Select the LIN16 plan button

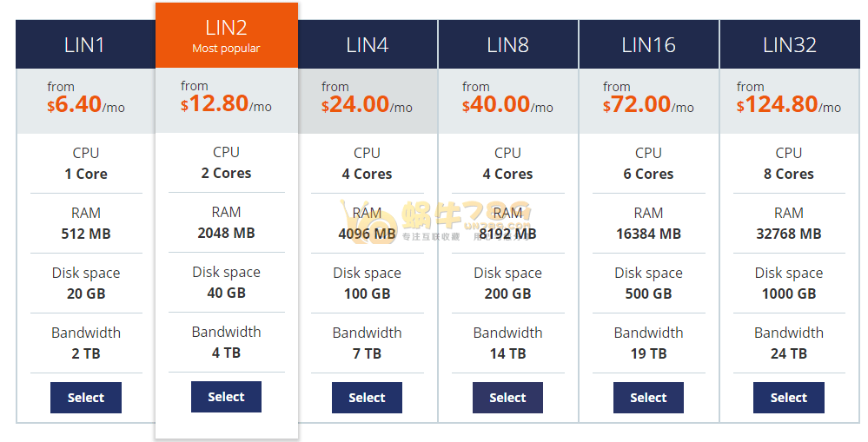tap(648, 397)
